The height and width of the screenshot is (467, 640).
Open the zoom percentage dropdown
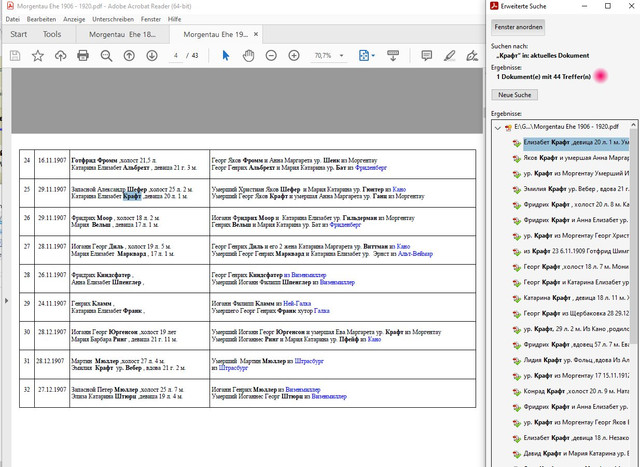pos(342,56)
